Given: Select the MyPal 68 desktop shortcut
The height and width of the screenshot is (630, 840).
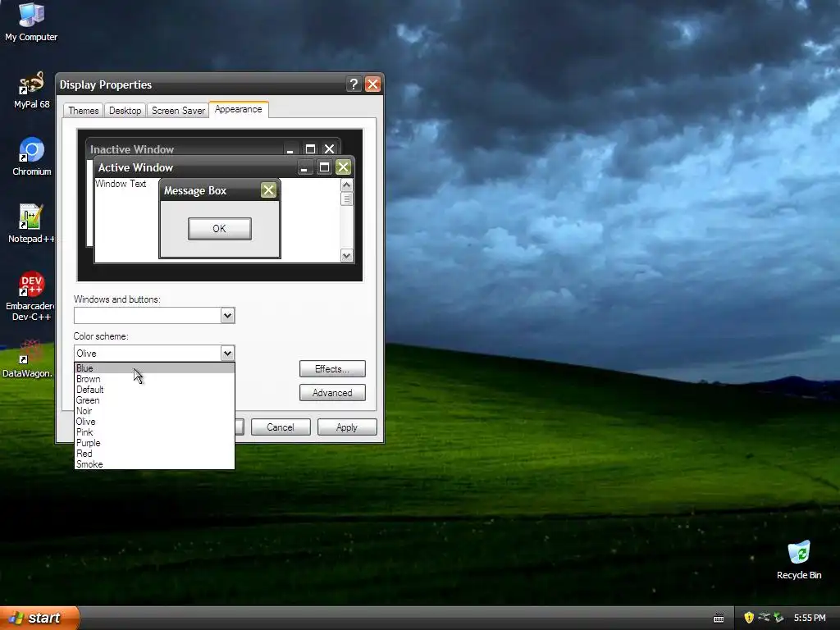Looking at the screenshot, I should pos(31,90).
